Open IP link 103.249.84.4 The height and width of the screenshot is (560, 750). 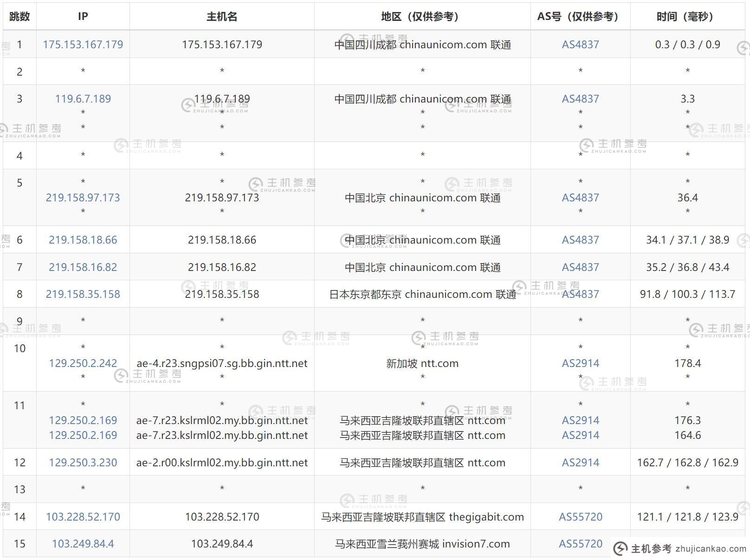(x=83, y=544)
